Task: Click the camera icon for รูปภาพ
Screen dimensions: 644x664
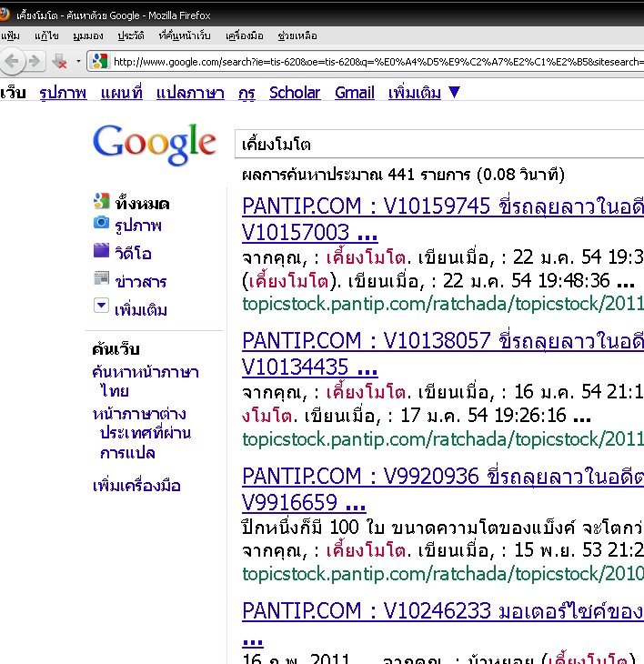Action: click(x=101, y=222)
